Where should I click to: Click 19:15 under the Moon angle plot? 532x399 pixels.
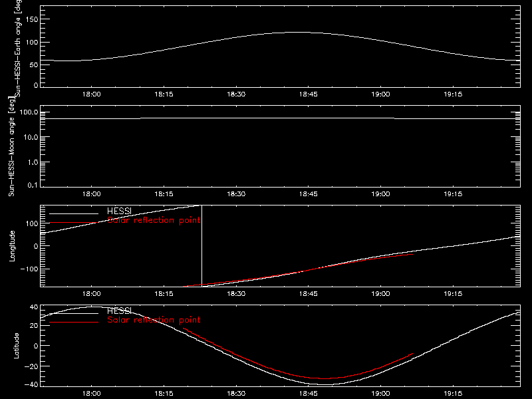coord(453,194)
